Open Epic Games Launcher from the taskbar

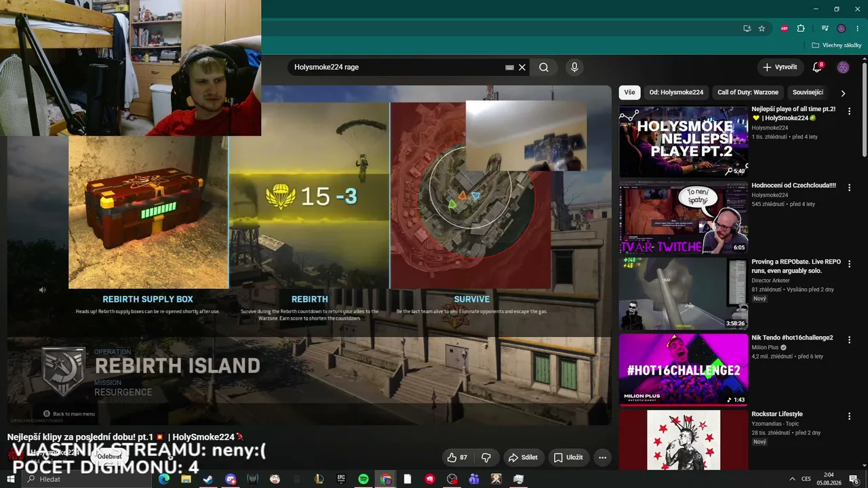tap(341, 479)
